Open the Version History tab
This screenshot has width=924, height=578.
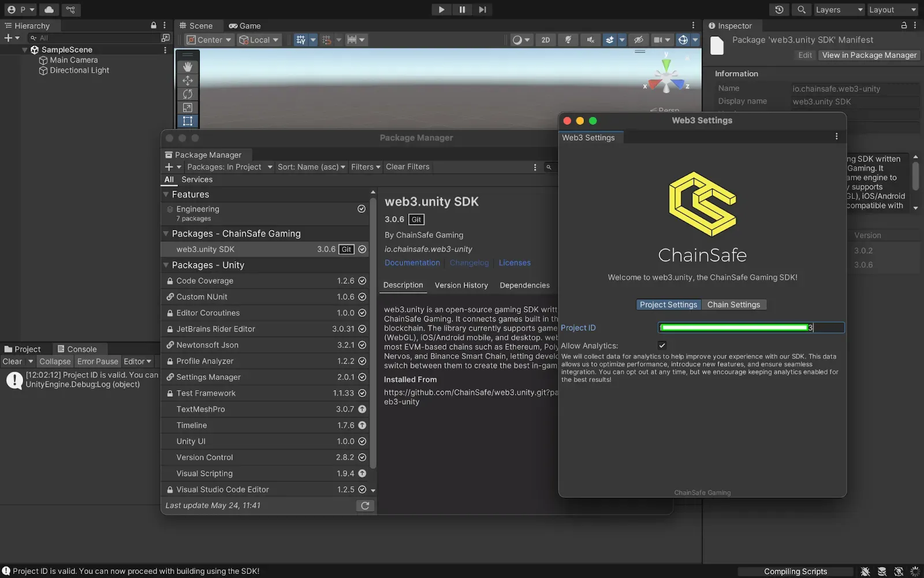(x=461, y=286)
